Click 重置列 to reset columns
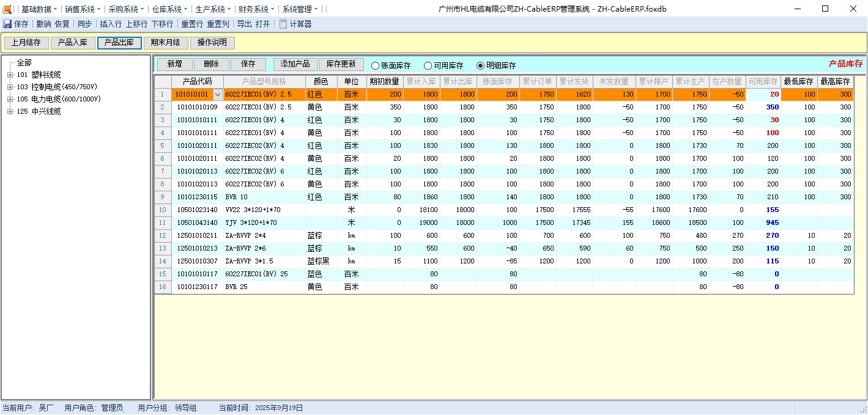868x415 pixels. tap(218, 24)
